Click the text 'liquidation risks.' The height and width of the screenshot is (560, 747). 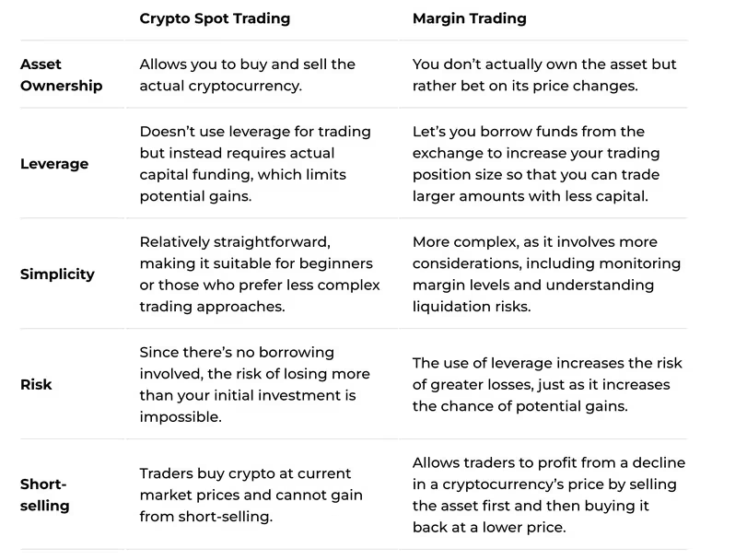pos(472,306)
